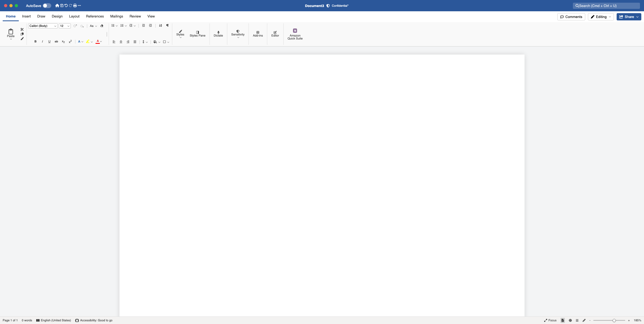Toggle the AutoSave switch
Viewport: 644px width, 324px height.
click(x=47, y=6)
